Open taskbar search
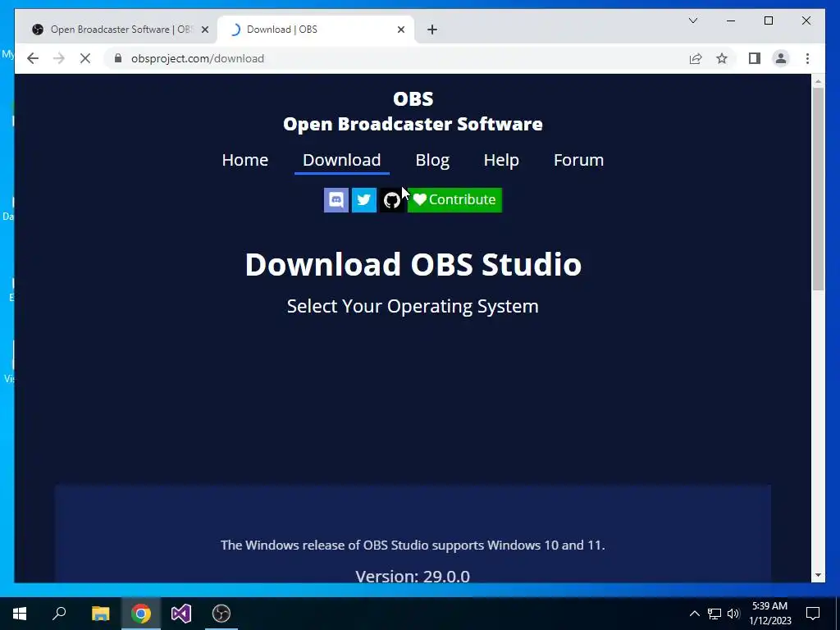Image resolution: width=840 pixels, height=630 pixels. coord(59,614)
